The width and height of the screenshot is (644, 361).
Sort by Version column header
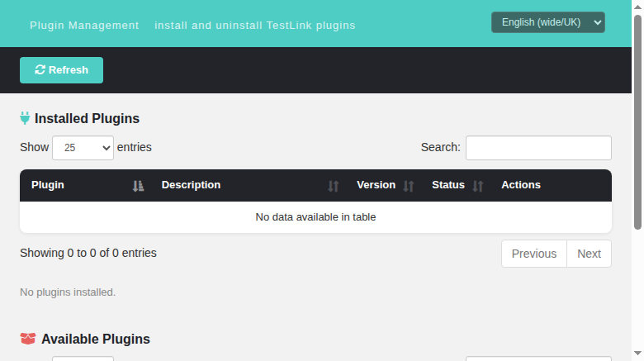383,185
